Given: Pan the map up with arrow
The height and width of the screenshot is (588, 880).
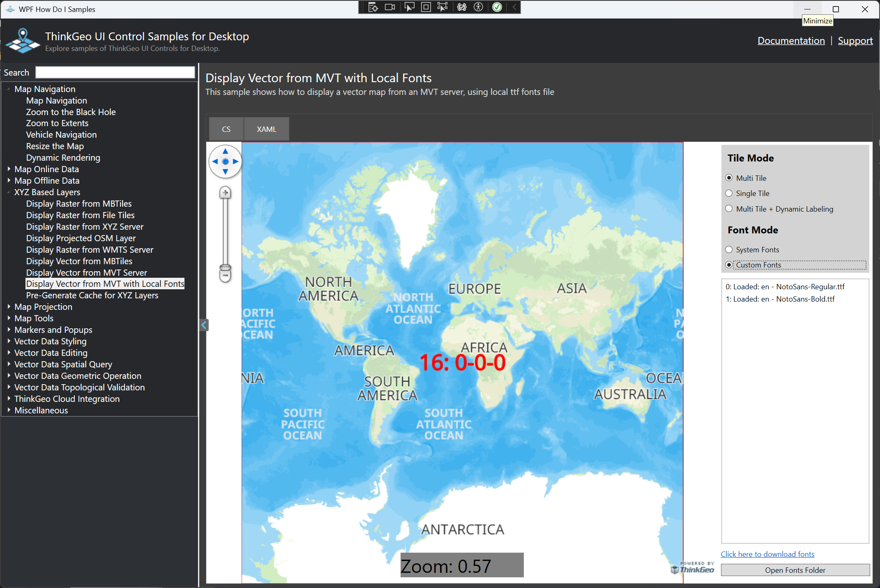Looking at the screenshot, I should pos(225,152).
